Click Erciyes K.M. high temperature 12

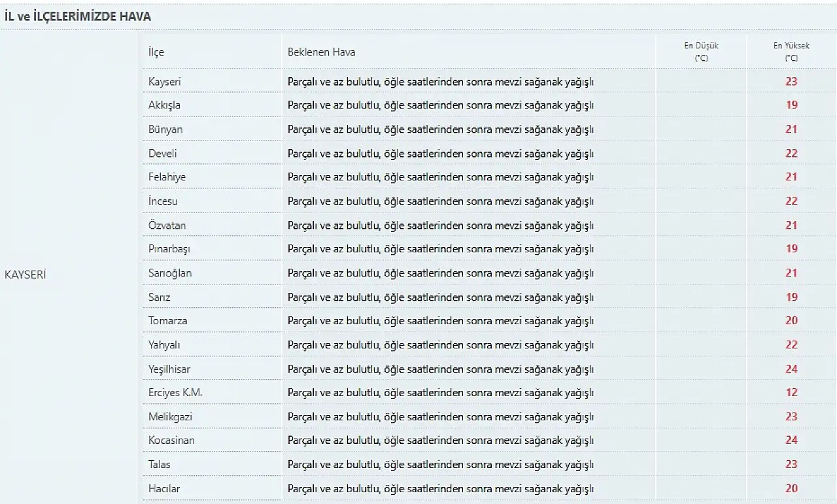click(x=791, y=393)
